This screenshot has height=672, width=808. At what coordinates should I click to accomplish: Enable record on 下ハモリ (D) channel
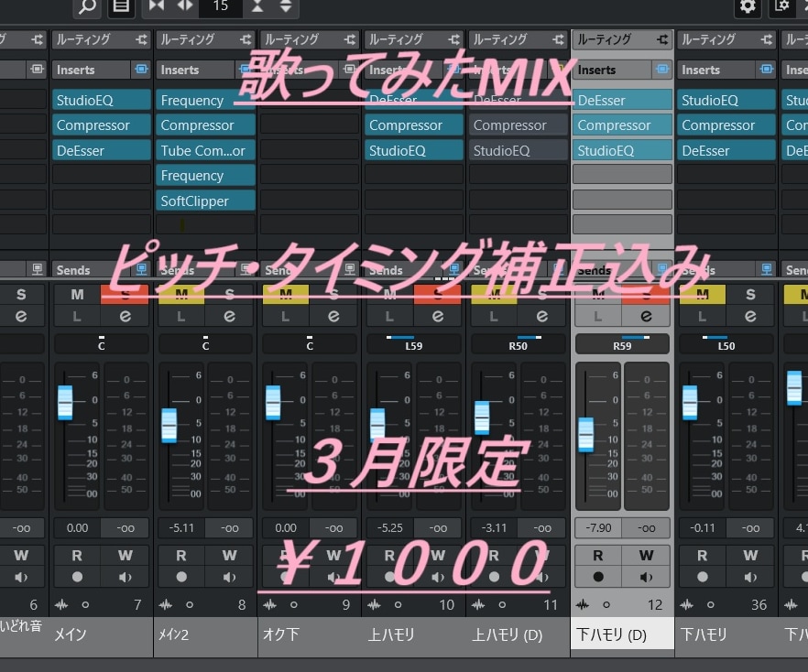coord(597,577)
